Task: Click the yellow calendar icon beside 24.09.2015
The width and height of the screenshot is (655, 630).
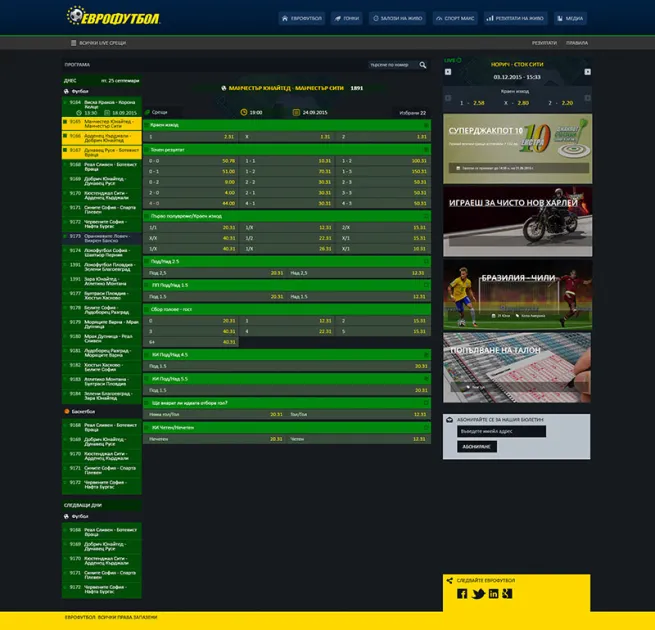Action: (296, 112)
